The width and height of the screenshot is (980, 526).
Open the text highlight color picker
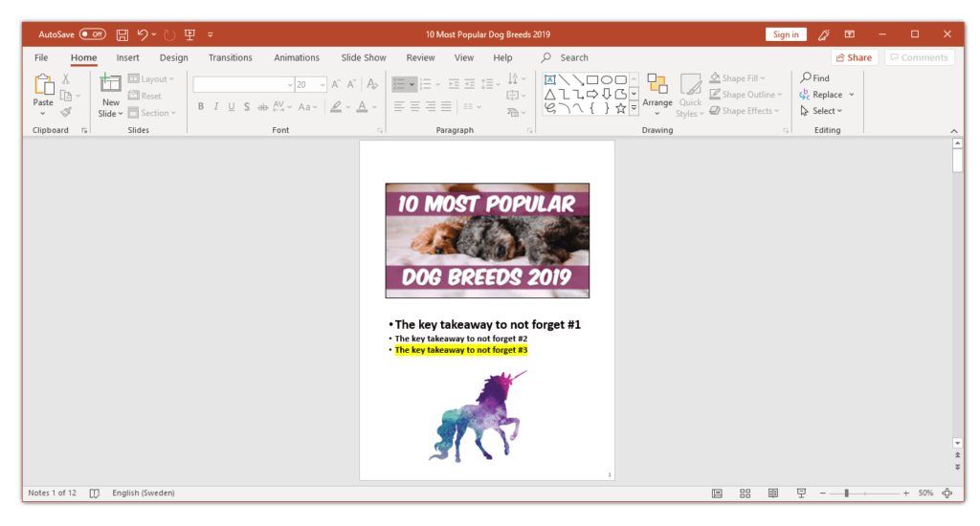pos(348,107)
